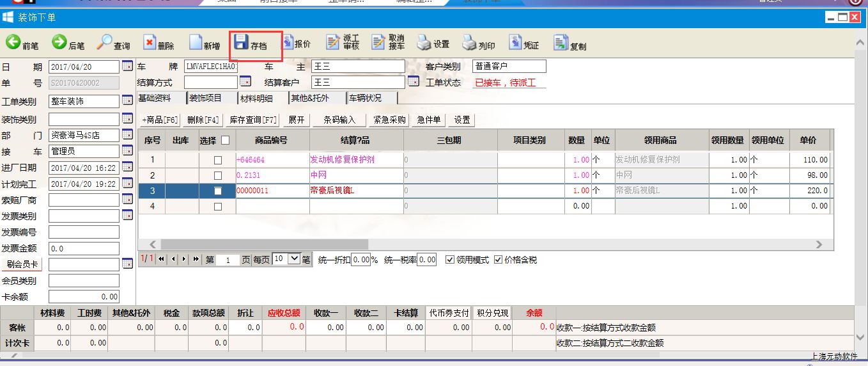This screenshot has height=366, width=868.
Task: Click the 库存查询[F7] button
Action: coord(253,120)
